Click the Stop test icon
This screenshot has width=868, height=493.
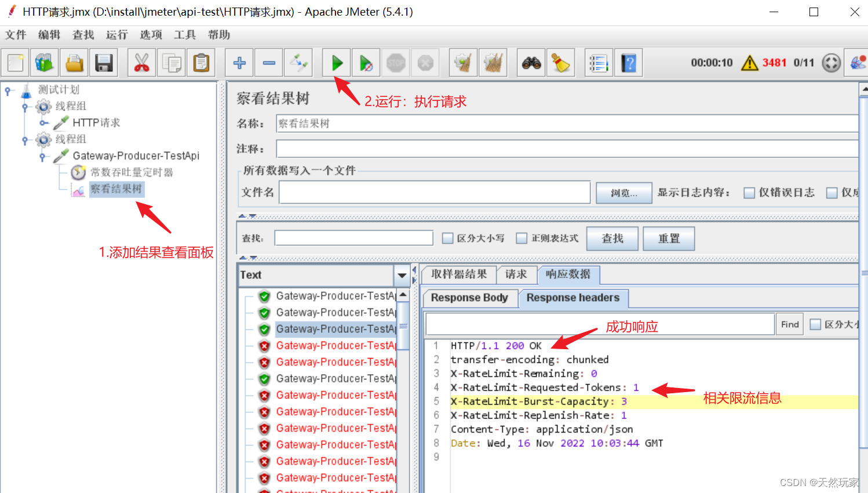click(x=396, y=63)
